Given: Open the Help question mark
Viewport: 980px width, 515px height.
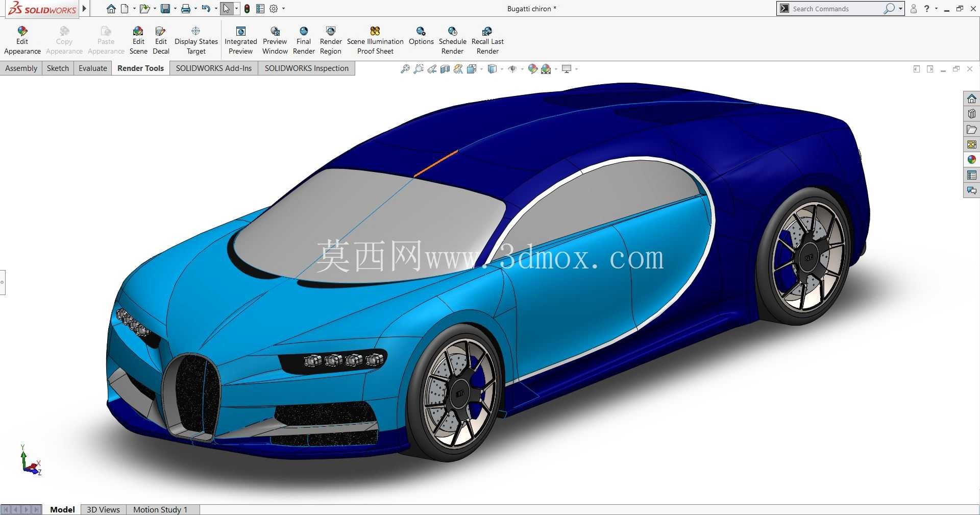Looking at the screenshot, I should pyautogui.click(x=927, y=9).
